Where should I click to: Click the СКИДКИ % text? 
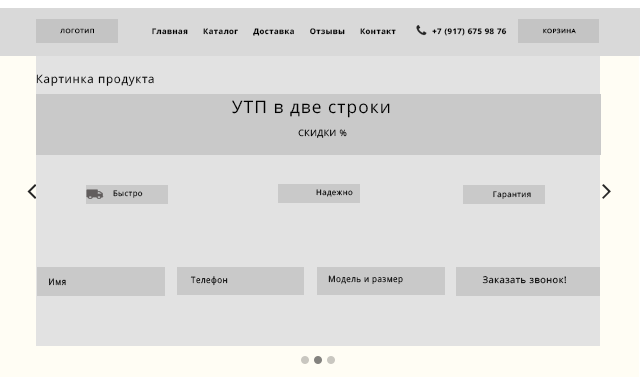click(322, 133)
